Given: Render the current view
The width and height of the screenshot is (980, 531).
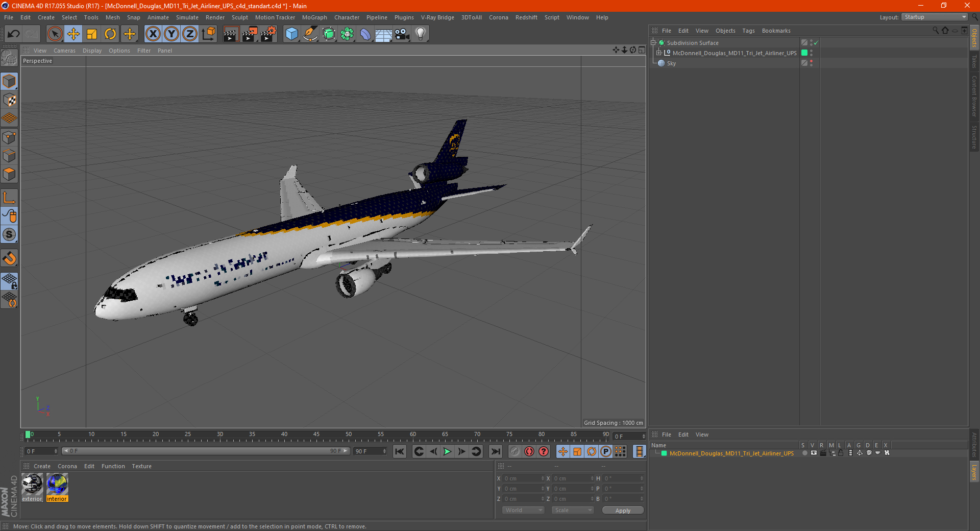Looking at the screenshot, I should [231, 34].
